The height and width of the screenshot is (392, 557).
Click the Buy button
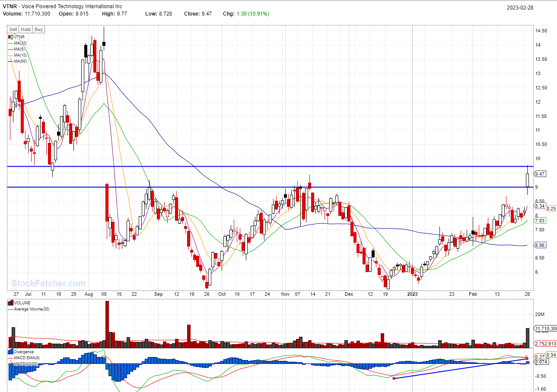pyautogui.click(x=38, y=29)
